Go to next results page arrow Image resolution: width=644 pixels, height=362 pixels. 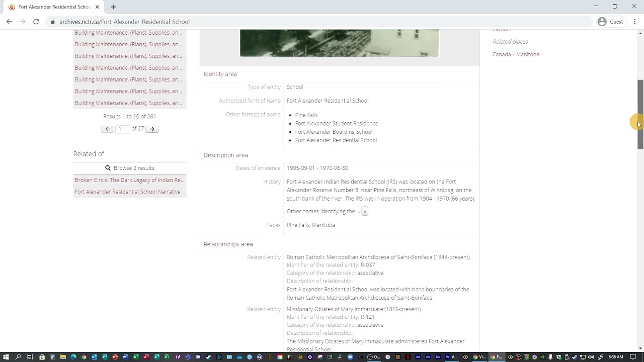click(152, 129)
